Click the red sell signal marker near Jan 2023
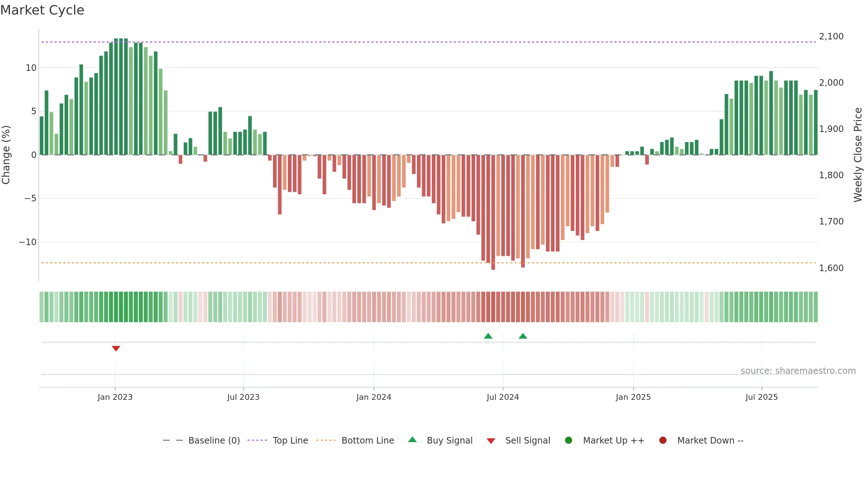The width and height of the screenshot is (868, 488). [116, 348]
